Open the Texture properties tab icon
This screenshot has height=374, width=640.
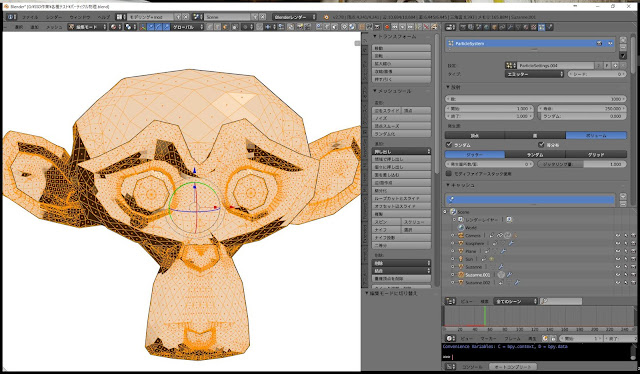pyautogui.click(x=533, y=27)
